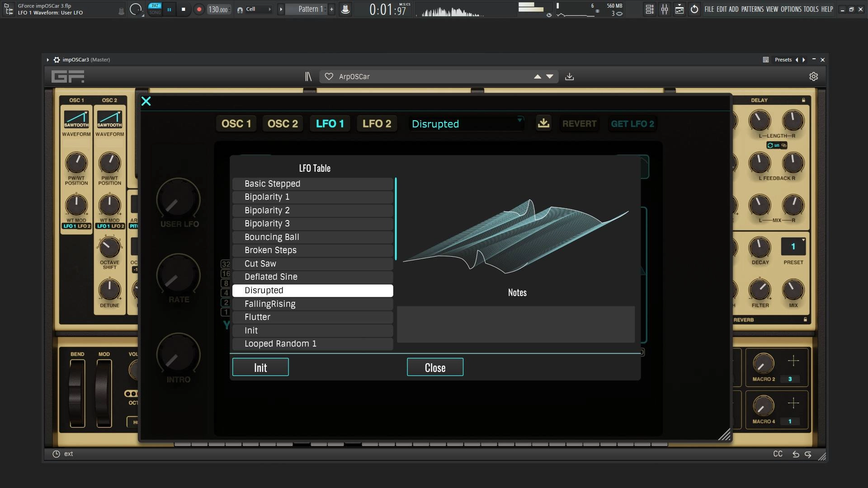Click Macro 4 assign crosshair icon
The height and width of the screenshot is (488, 868).
tap(793, 403)
